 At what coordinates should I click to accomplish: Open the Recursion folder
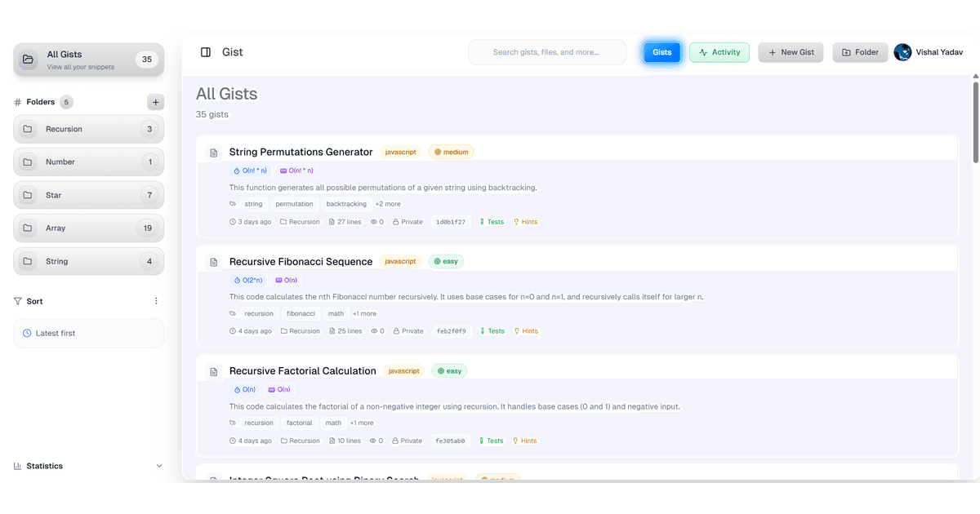point(88,129)
